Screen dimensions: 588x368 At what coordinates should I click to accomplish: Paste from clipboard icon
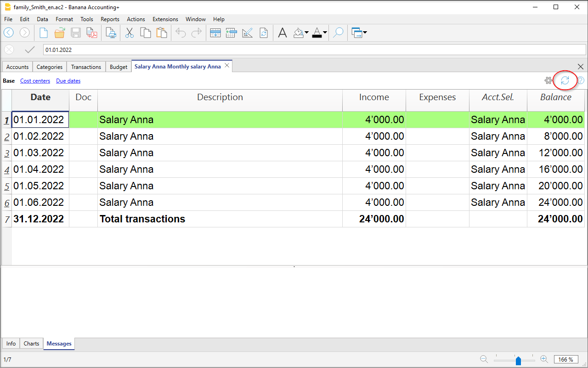coord(162,33)
